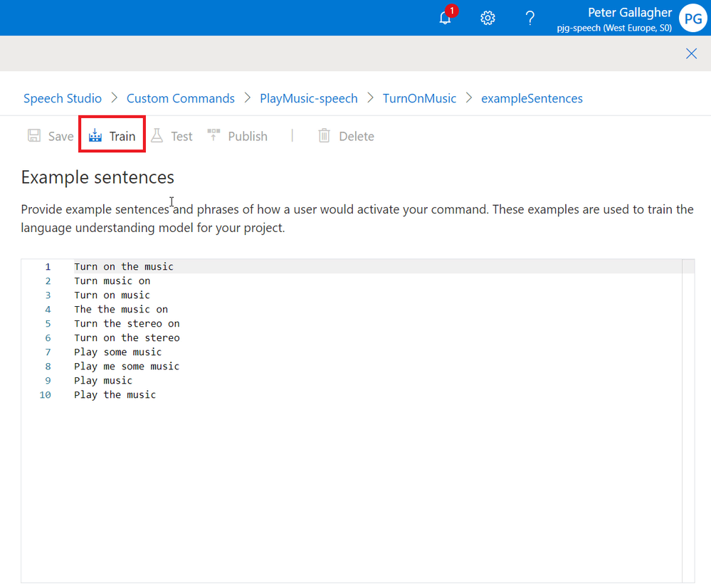Open the notifications bell
This screenshot has height=588, width=711.
click(x=446, y=18)
